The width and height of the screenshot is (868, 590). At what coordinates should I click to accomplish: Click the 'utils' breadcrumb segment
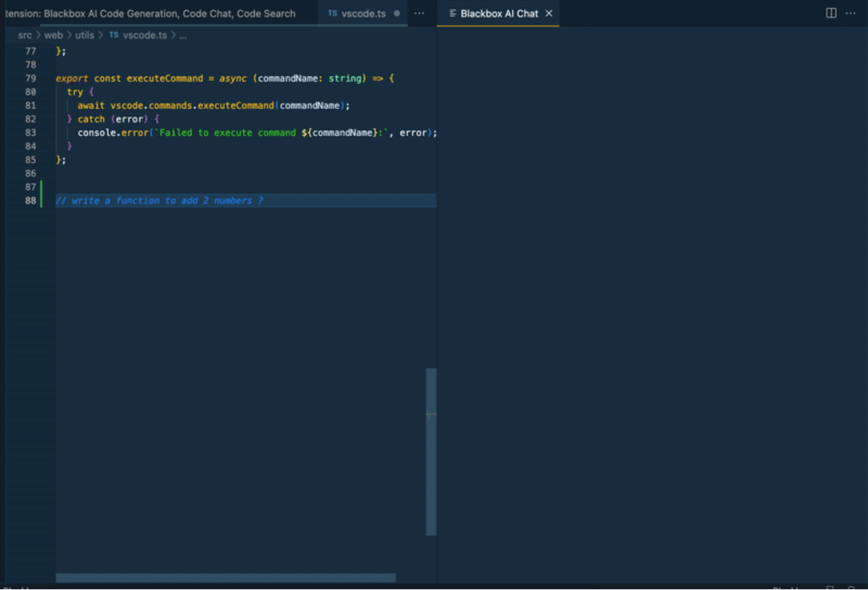(x=85, y=35)
